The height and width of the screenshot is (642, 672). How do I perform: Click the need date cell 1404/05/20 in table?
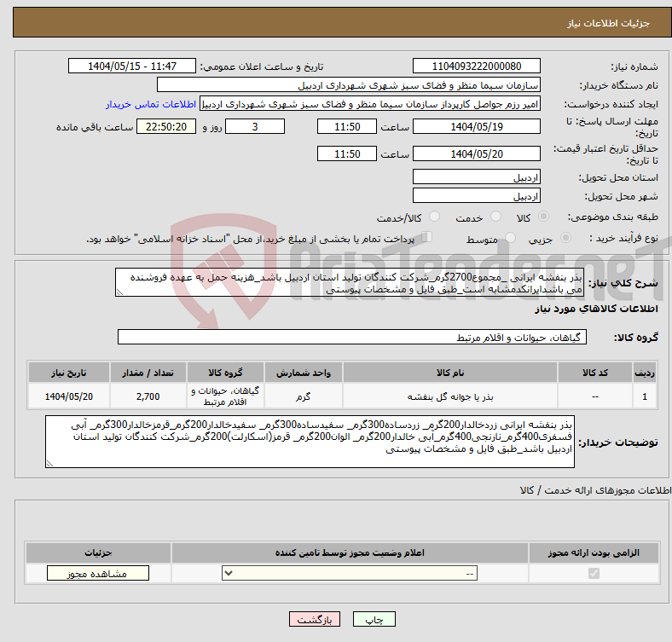point(69,396)
